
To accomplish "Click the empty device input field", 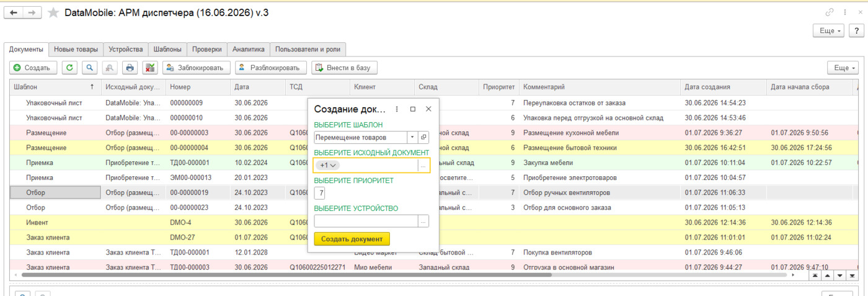I will pos(366,221).
